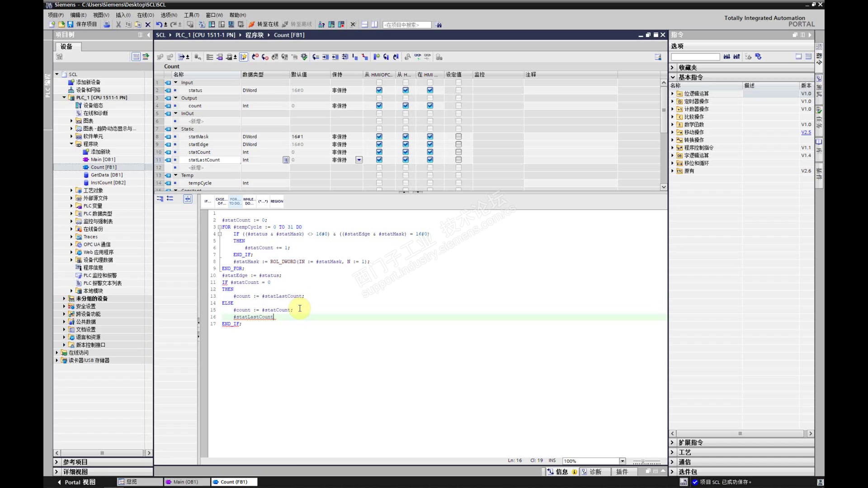The image size is (868, 488).
Task: Switch to Main (OB1) editor tab
Action: [x=185, y=482]
